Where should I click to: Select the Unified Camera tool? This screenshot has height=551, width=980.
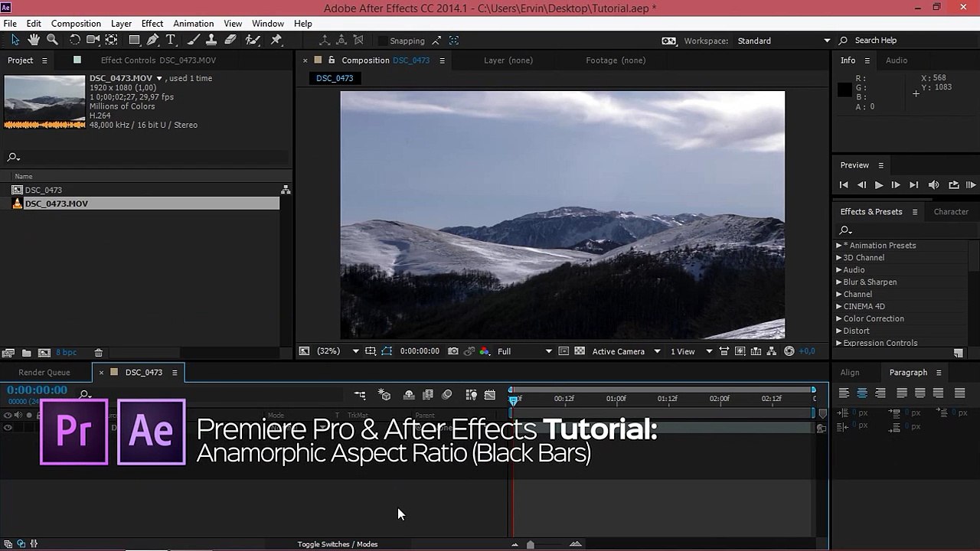coord(93,40)
